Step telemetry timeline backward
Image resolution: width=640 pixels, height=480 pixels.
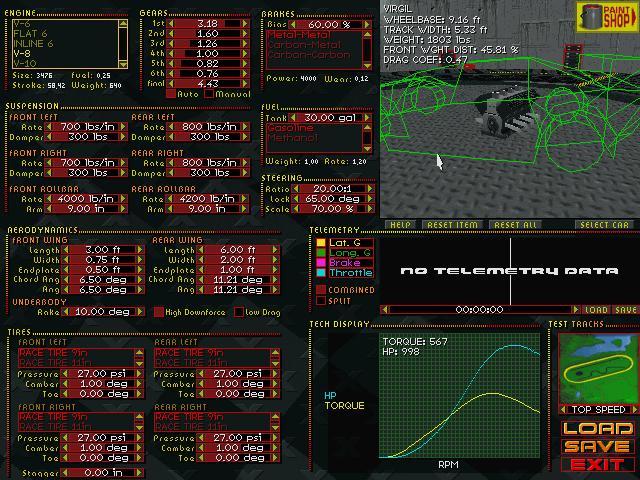pos(384,310)
